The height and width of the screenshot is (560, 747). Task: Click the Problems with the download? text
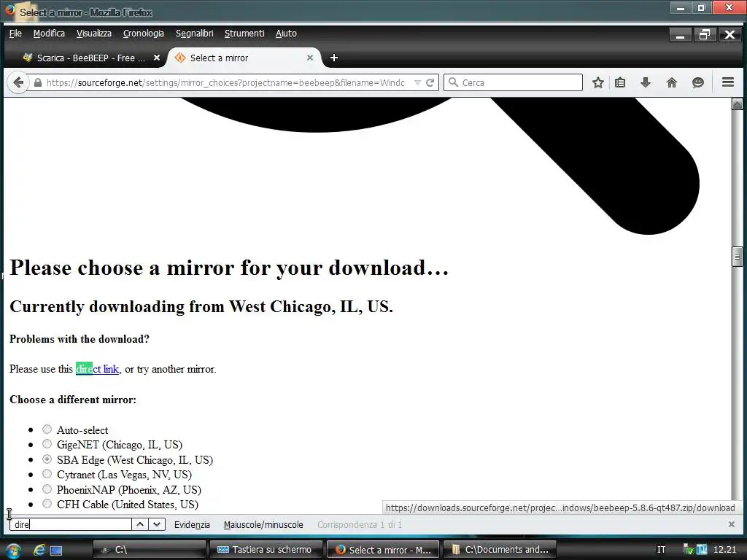[x=80, y=339]
